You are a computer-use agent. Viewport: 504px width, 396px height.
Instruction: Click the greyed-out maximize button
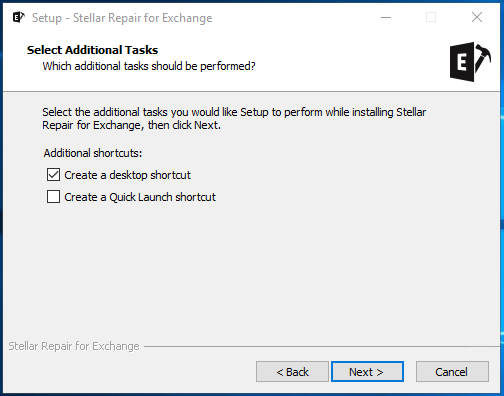coord(431,17)
